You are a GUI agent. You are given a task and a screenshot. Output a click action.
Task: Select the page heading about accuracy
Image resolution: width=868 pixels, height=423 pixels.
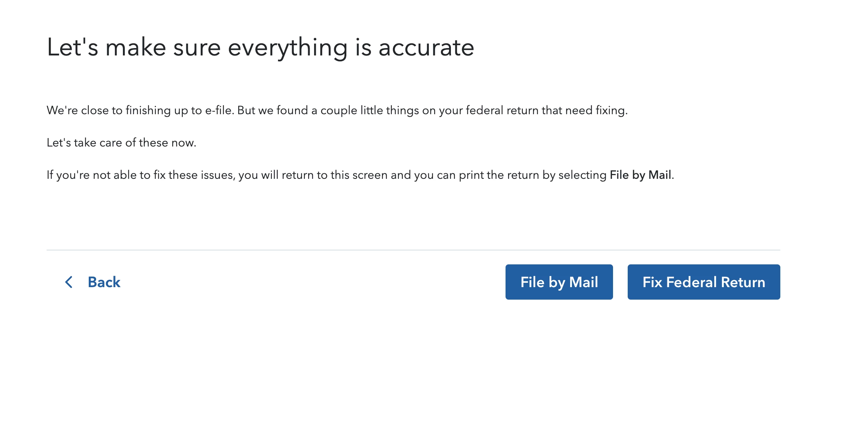pos(260,48)
